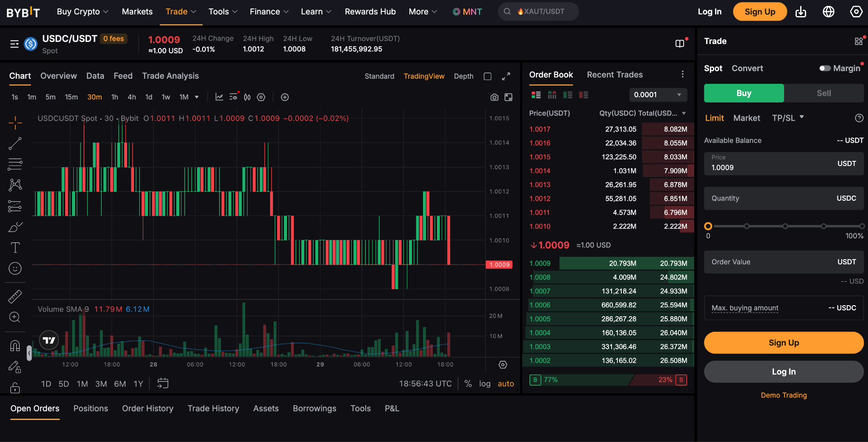868x442 pixels.
Task: Open the 0.0001 price precision dropdown
Action: pyautogui.click(x=658, y=95)
